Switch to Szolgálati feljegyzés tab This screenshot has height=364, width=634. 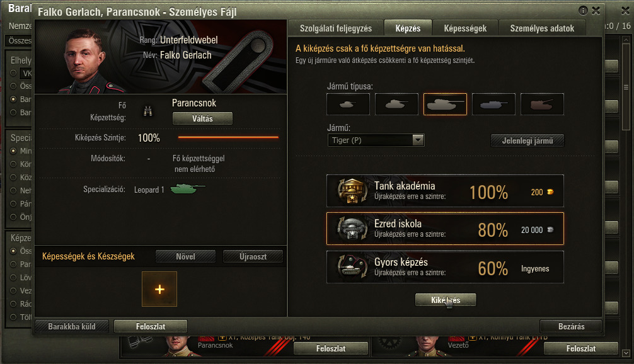[x=336, y=28]
